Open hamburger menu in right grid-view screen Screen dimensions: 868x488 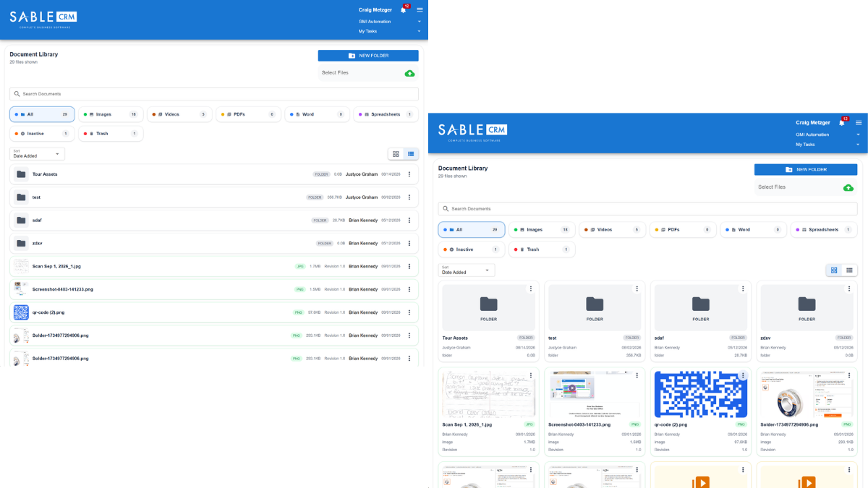[x=859, y=123]
